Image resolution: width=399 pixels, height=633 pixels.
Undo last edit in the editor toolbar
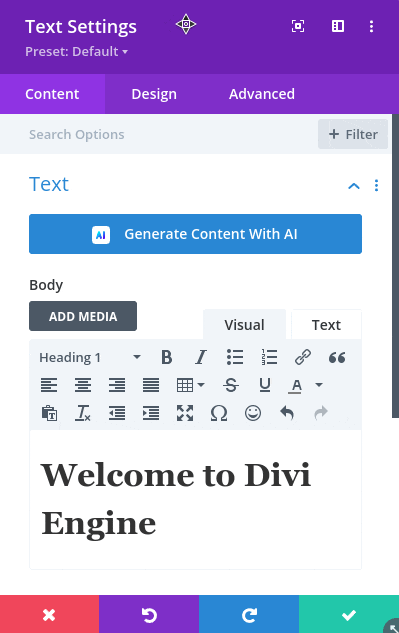point(287,413)
